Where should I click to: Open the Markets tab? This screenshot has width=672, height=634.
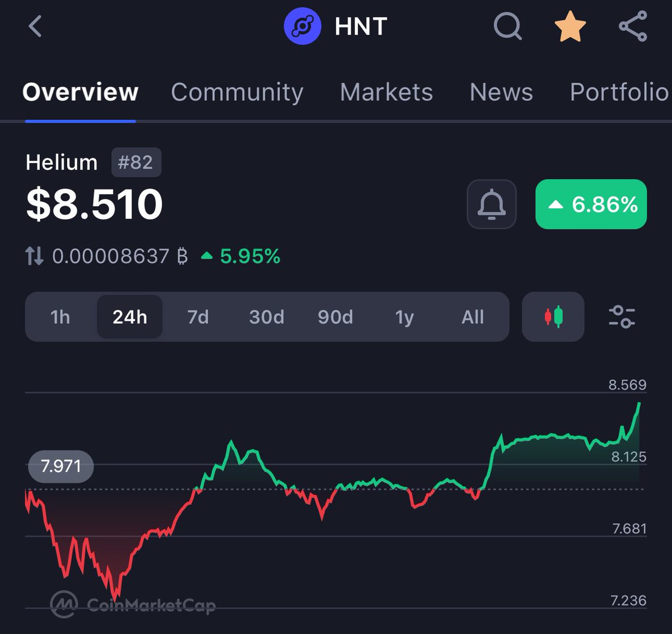click(x=386, y=92)
